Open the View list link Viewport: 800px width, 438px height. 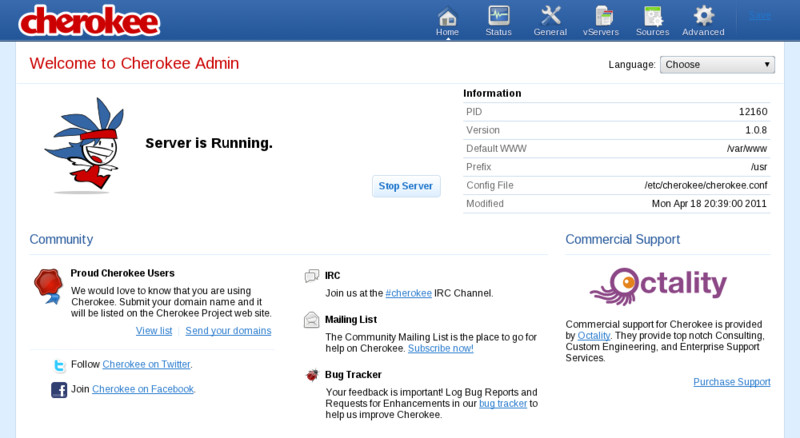[x=154, y=331]
